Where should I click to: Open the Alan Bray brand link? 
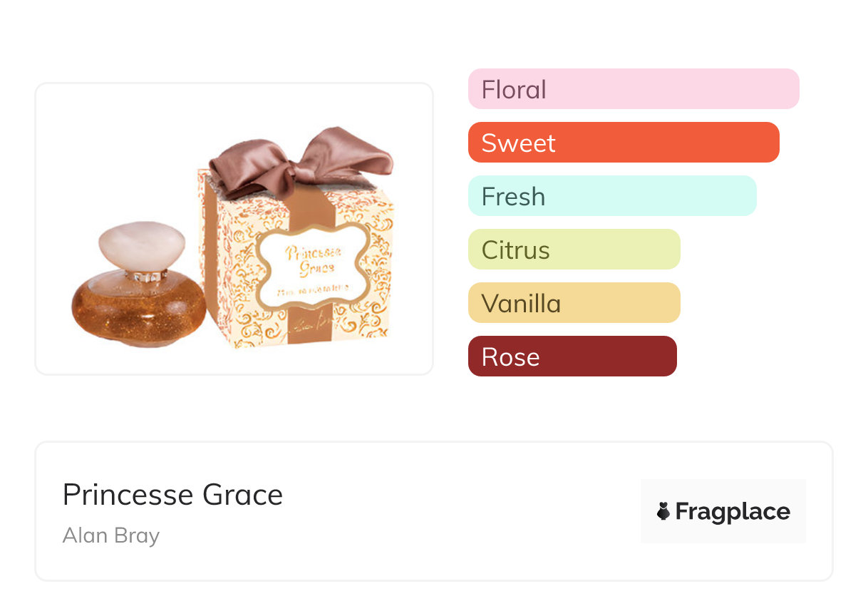pos(111,535)
